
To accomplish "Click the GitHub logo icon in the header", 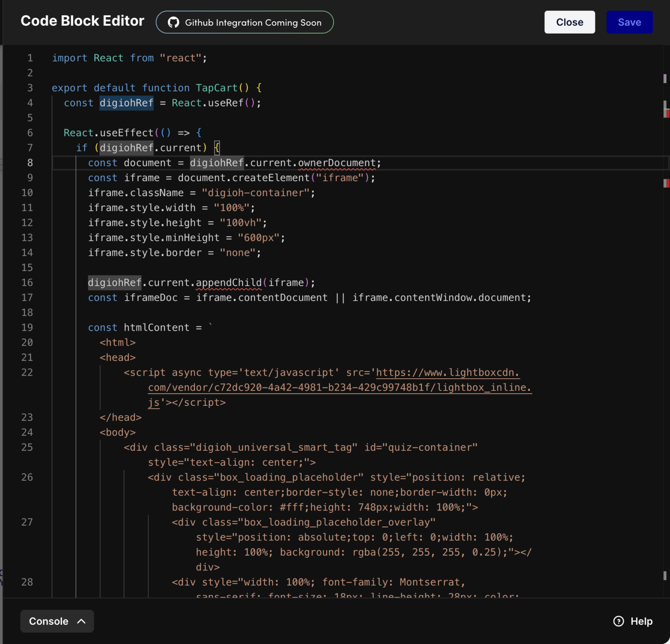I will tap(174, 23).
